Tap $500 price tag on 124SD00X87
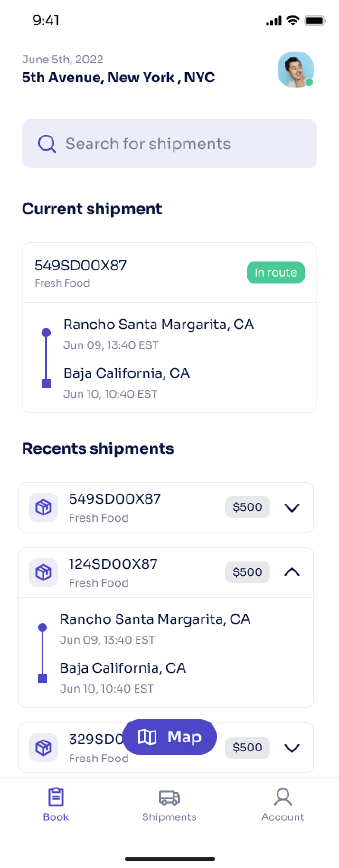Viewport: 339px width, 868px height. pos(247,572)
